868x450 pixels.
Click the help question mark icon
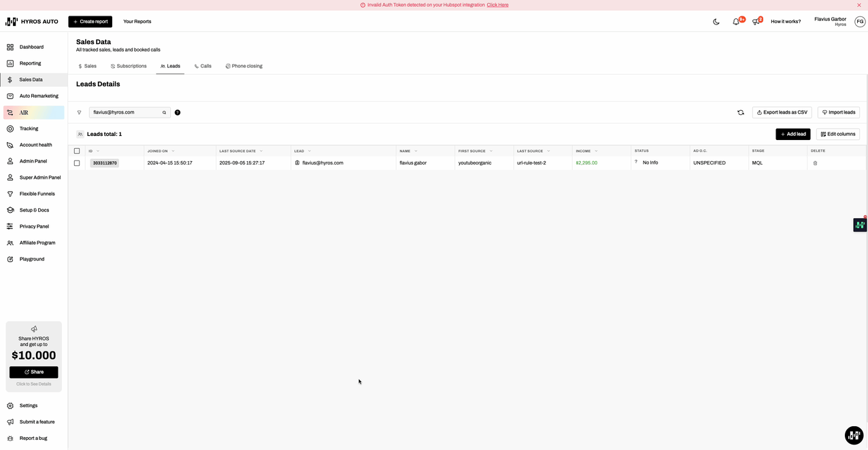[x=178, y=112]
